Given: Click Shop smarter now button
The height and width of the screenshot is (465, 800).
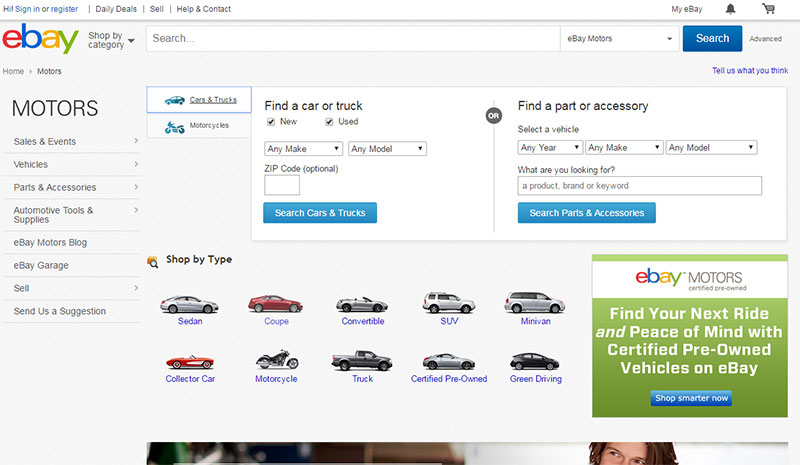Looking at the screenshot, I should pyautogui.click(x=691, y=398).
